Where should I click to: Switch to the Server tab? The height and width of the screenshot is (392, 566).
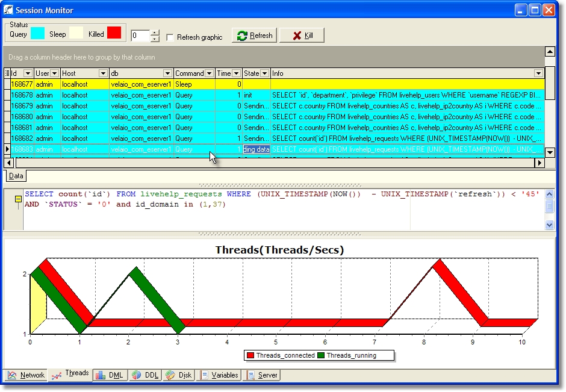[x=263, y=375]
